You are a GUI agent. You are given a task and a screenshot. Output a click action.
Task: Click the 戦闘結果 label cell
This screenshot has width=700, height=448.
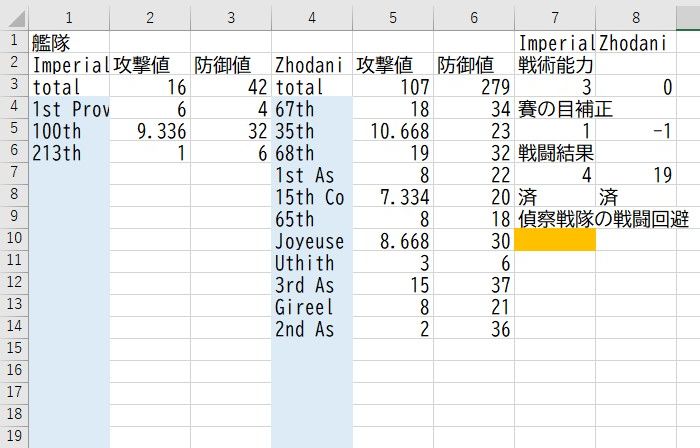click(554, 152)
